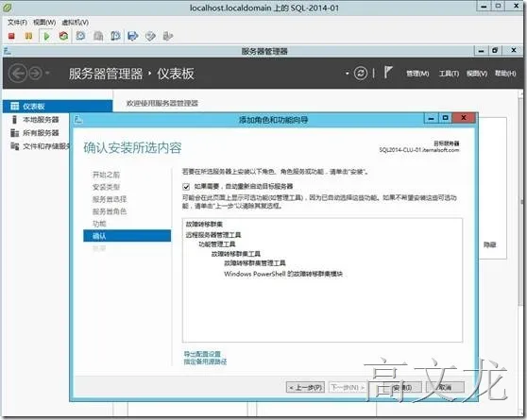The height and width of the screenshot is (420, 527).
Task: Click the red stop VM toolbar icon
Action: pyautogui.click(x=11, y=36)
